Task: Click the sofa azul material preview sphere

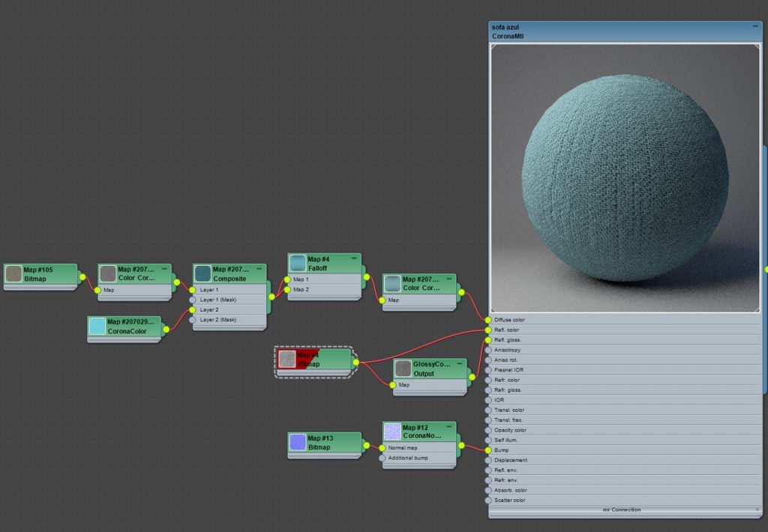Action: click(x=625, y=178)
